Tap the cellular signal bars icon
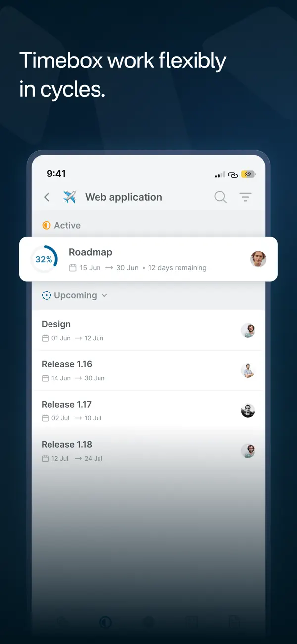Viewport: 297px width, 644px height. (x=220, y=175)
